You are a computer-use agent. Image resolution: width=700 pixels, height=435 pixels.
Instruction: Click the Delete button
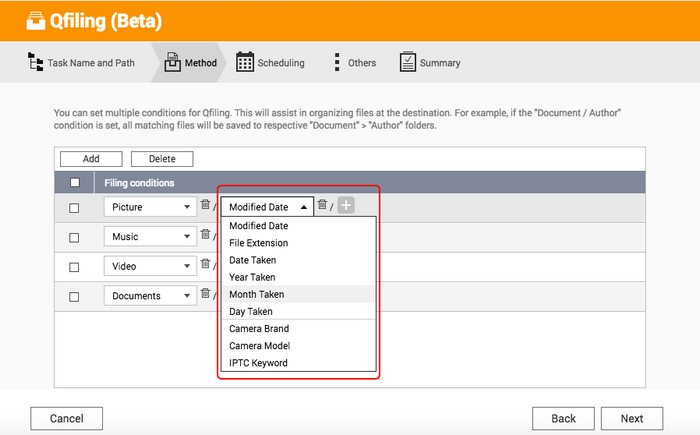tap(162, 159)
